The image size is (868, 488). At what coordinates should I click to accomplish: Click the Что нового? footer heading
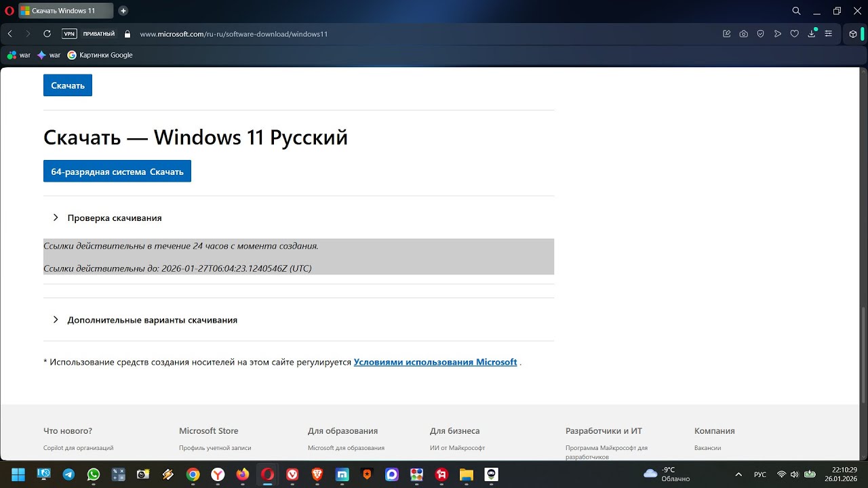(x=68, y=430)
